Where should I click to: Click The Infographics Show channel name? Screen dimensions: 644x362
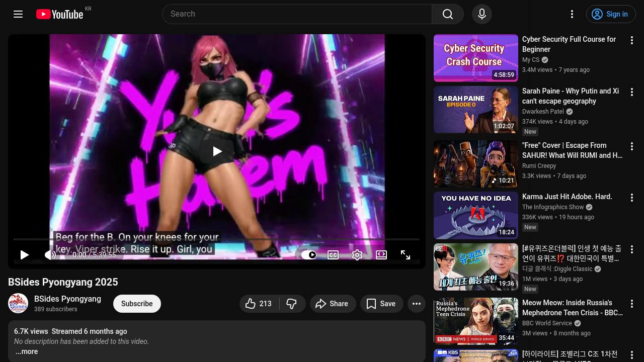tap(553, 207)
